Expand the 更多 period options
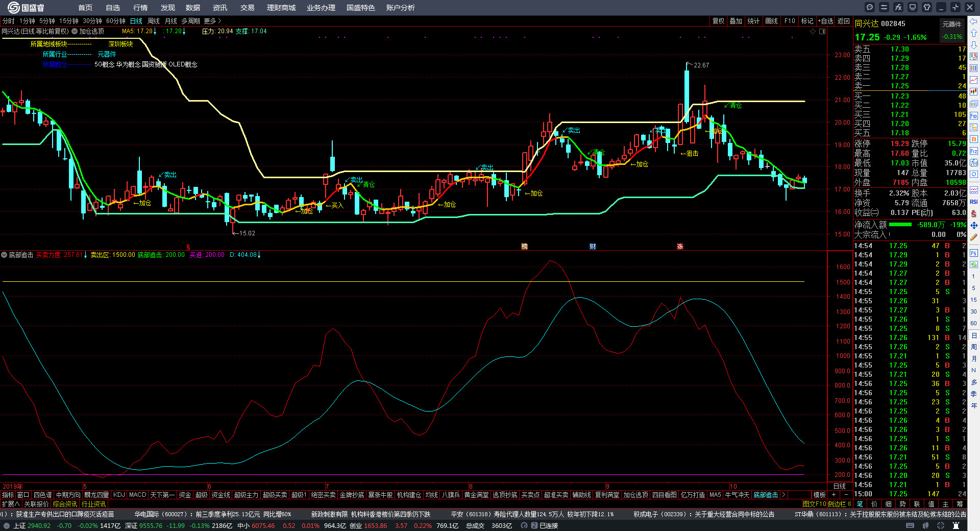 212,21
